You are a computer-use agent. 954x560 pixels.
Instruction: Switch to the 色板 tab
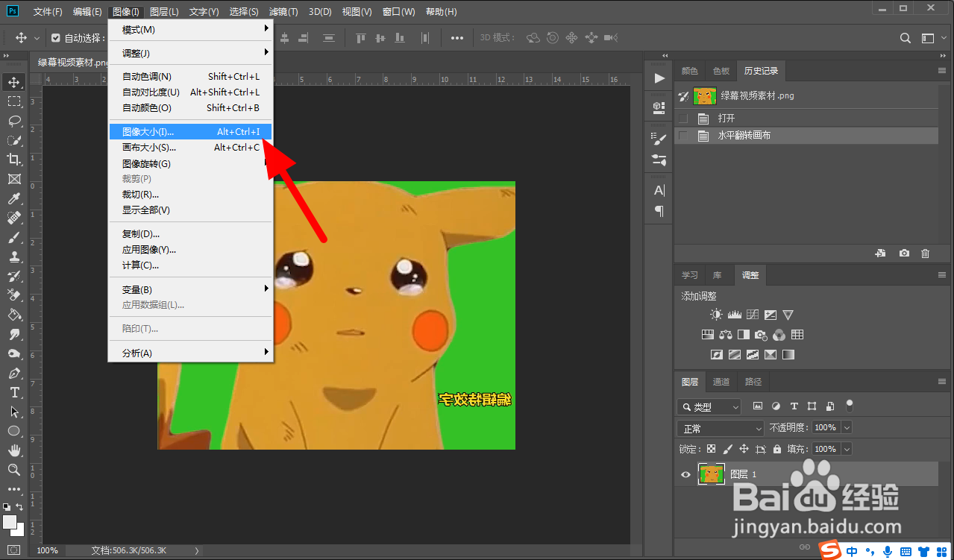point(721,71)
